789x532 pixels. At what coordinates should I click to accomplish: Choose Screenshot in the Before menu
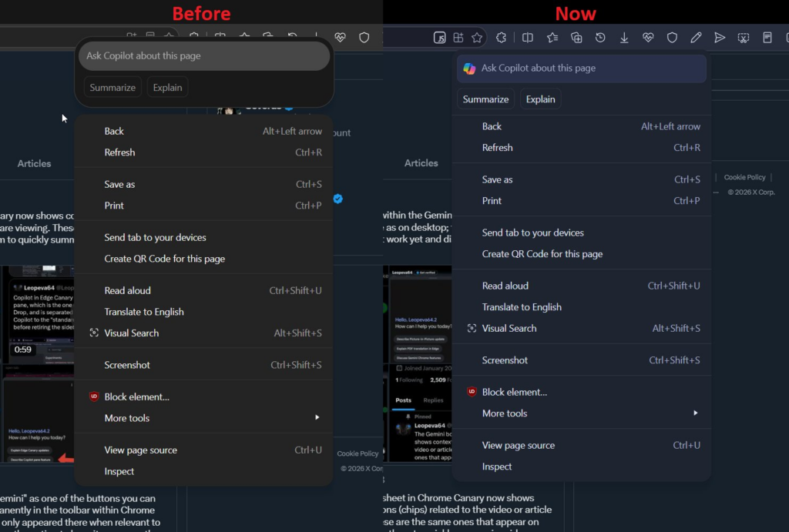coord(204,365)
